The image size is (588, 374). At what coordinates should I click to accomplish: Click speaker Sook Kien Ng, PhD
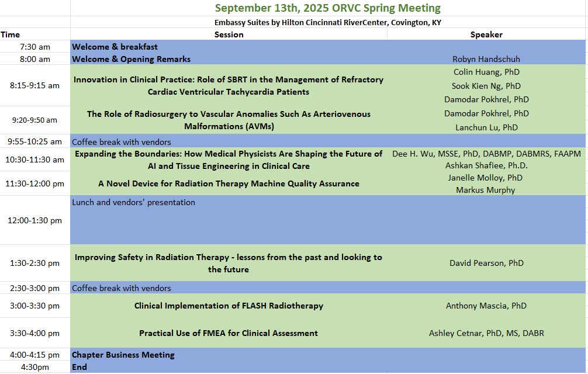point(486,86)
